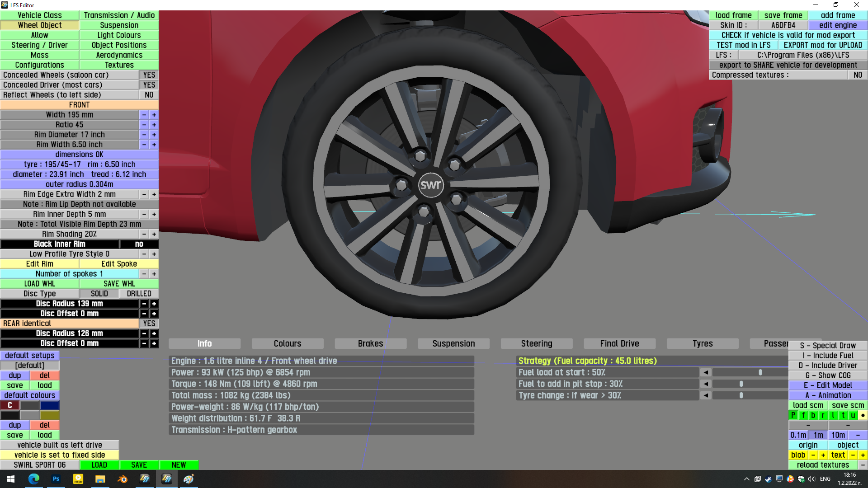Select the dark blue default colour swatch
Screen dimensions: 868x488
50,405
